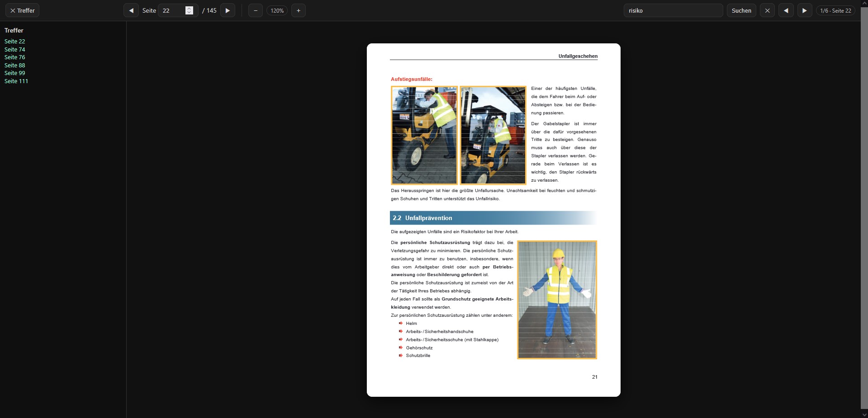Open search result Seite 76
This screenshot has height=418, width=868.
click(x=15, y=57)
